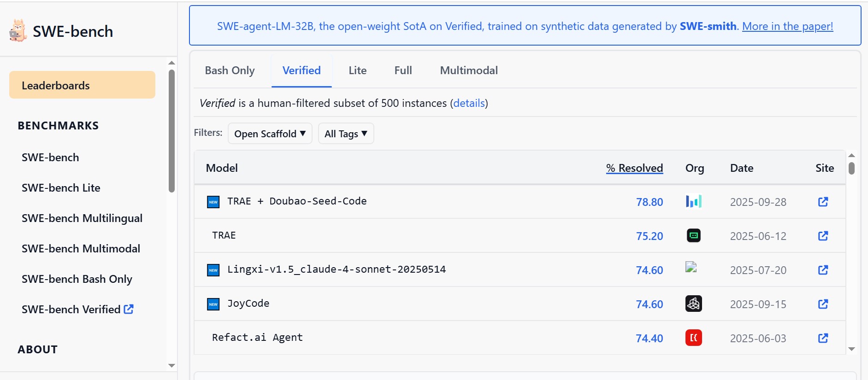
Task: Open external site link for Lingxi-v1.5 row
Action: [823, 270]
